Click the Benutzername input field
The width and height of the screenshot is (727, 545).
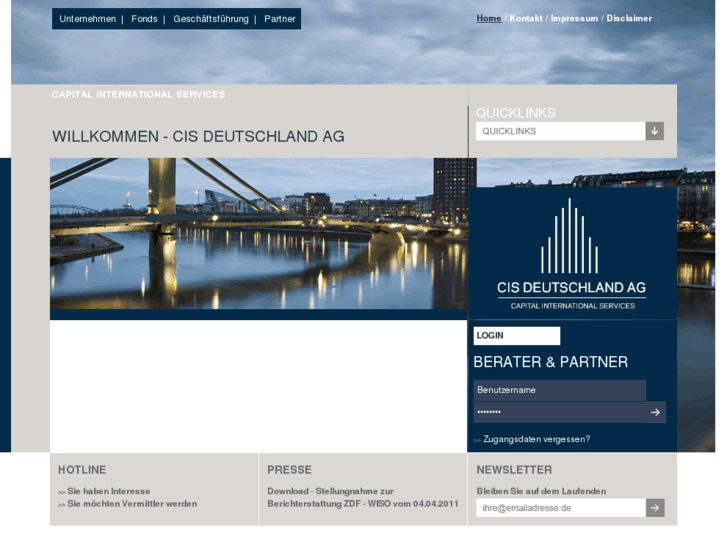(560, 390)
